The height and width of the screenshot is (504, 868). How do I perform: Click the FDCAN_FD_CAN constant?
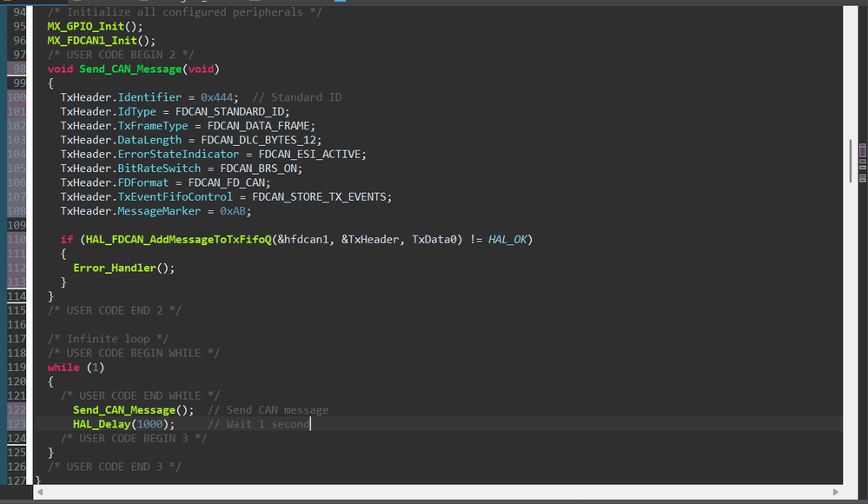[227, 182]
